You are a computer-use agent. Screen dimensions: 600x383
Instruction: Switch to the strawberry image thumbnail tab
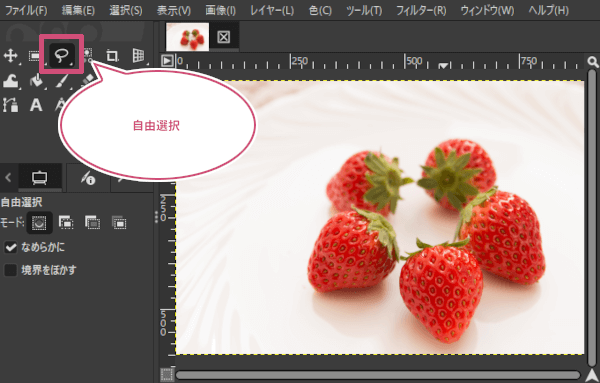pyautogui.click(x=188, y=37)
